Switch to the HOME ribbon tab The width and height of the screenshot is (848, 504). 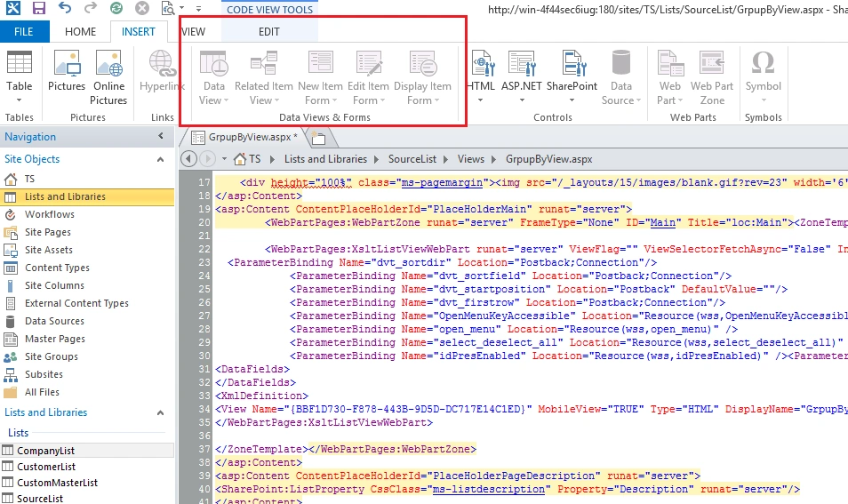pyautogui.click(x=80, y=32)
